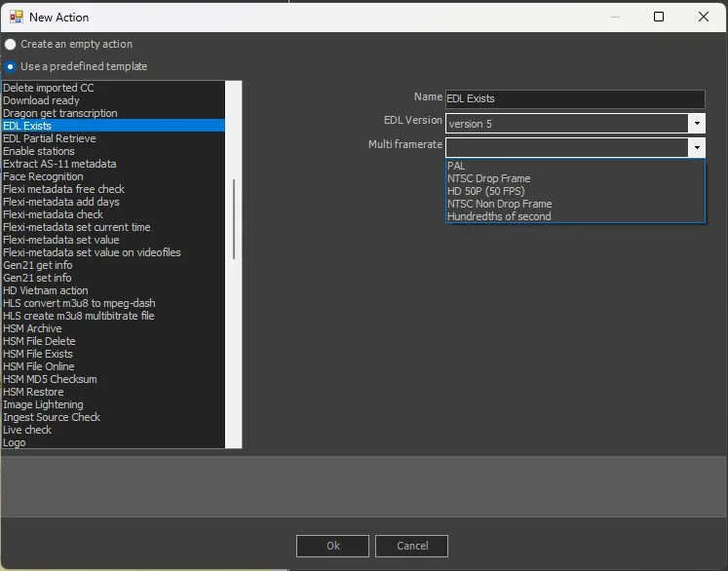The image size is (728, 571).
Task: Collapse the Multi framerate dropdown arrow
Action: 696,147
